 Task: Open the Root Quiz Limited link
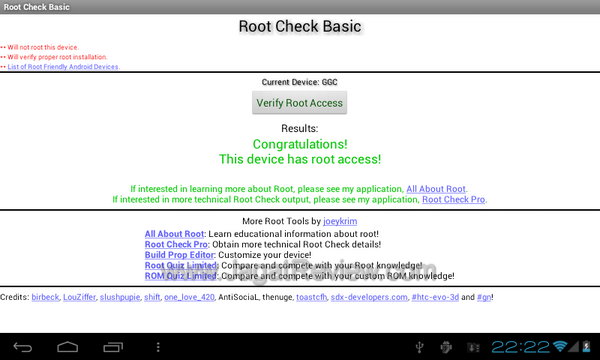181,266
